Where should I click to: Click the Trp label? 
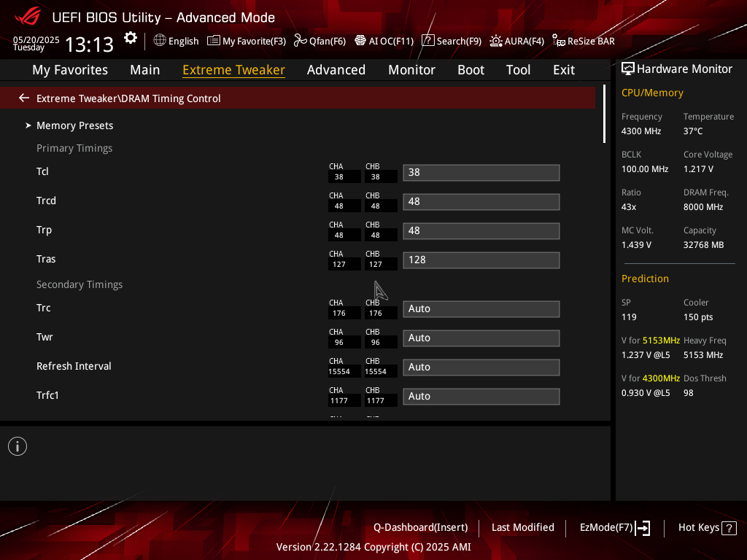(44, 230)
